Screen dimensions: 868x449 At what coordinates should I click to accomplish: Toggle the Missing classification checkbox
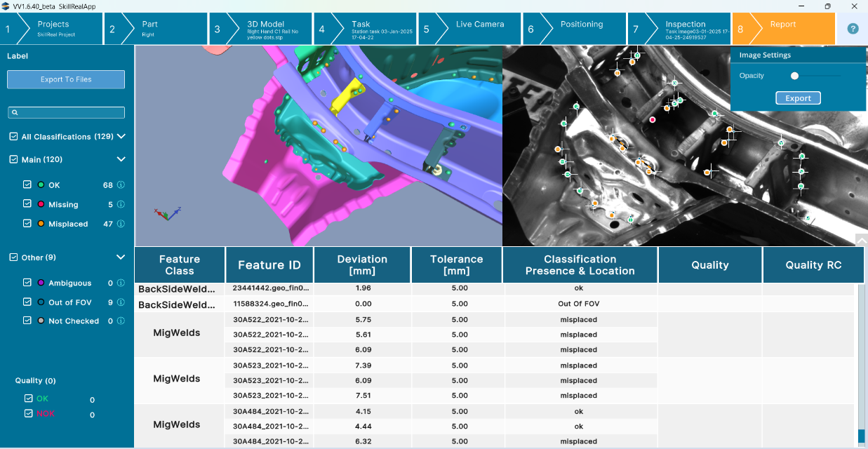click(27, 204)
